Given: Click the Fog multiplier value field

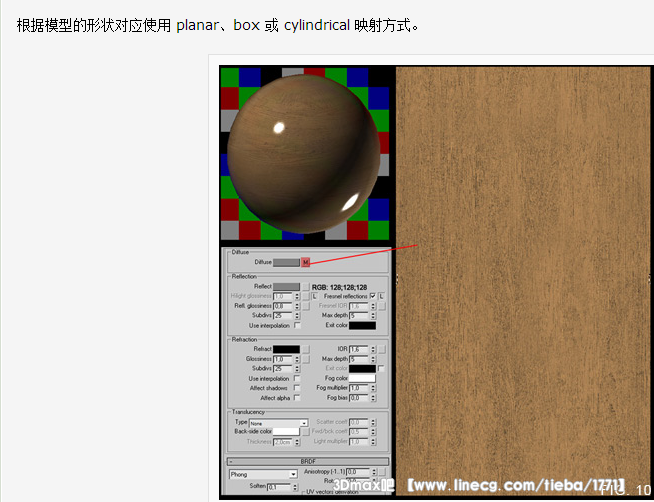Looking at the screenshot, I should tap(359, 388).
